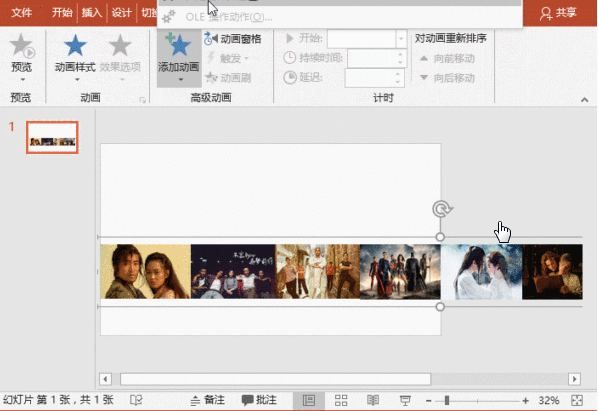Open the 插入 ribbon tab

click(92, 13)
